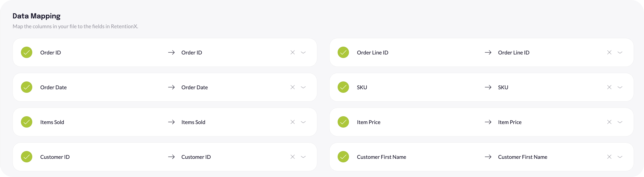Image resolution: width=644 pixels, height=177 pixels.
Task: Click the green check beside Order ID
Action: (x=26, y=52)
